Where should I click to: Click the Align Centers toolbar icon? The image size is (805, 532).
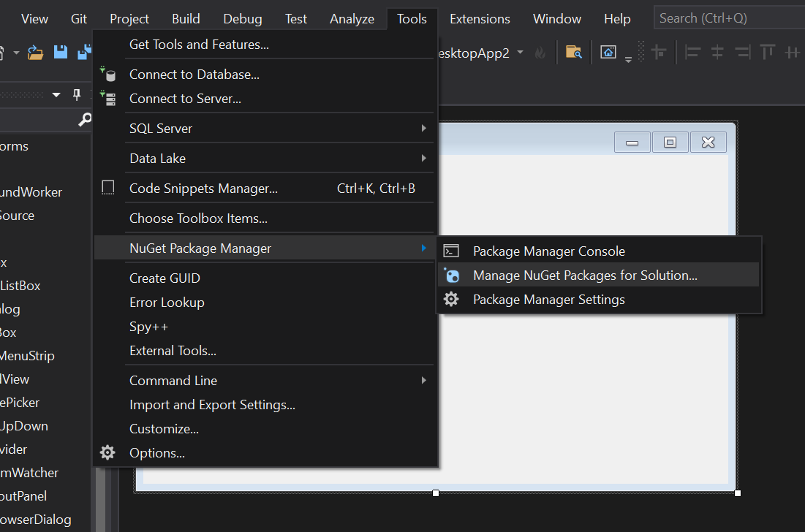tap(717, 53)
